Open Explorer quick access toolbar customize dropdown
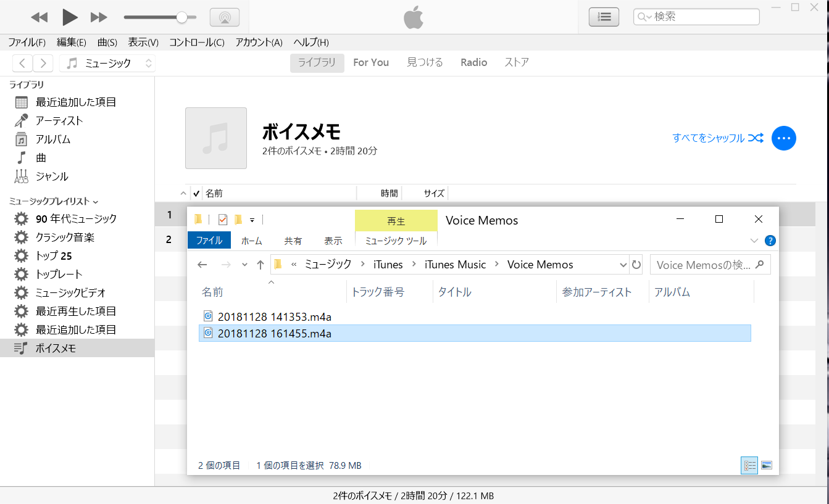 point(252,220)
